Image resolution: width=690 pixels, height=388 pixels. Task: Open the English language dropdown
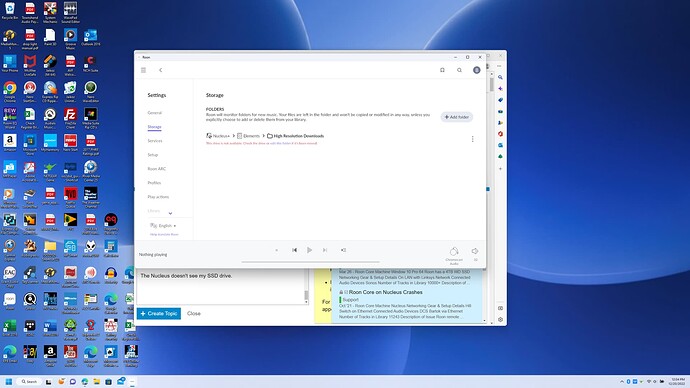[x=163, y=226]
